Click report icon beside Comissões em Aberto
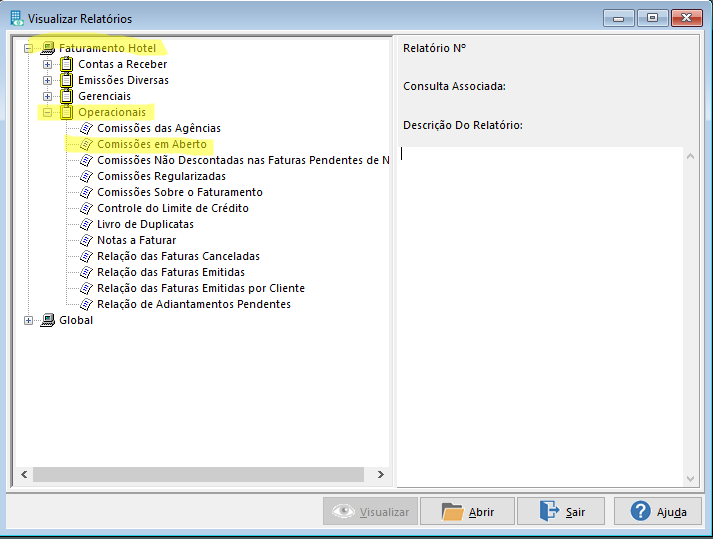This screenshot has height=539, width=713. click(x=86, y=144)
